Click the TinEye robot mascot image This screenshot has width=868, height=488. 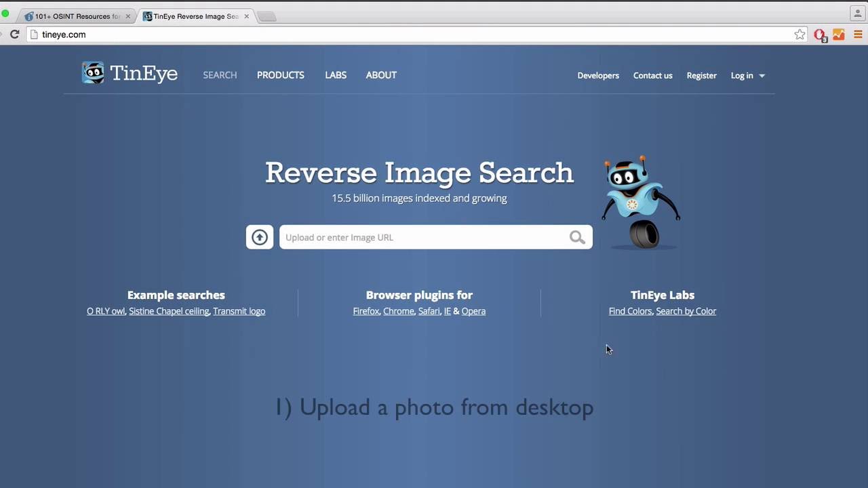coord(641,203)
